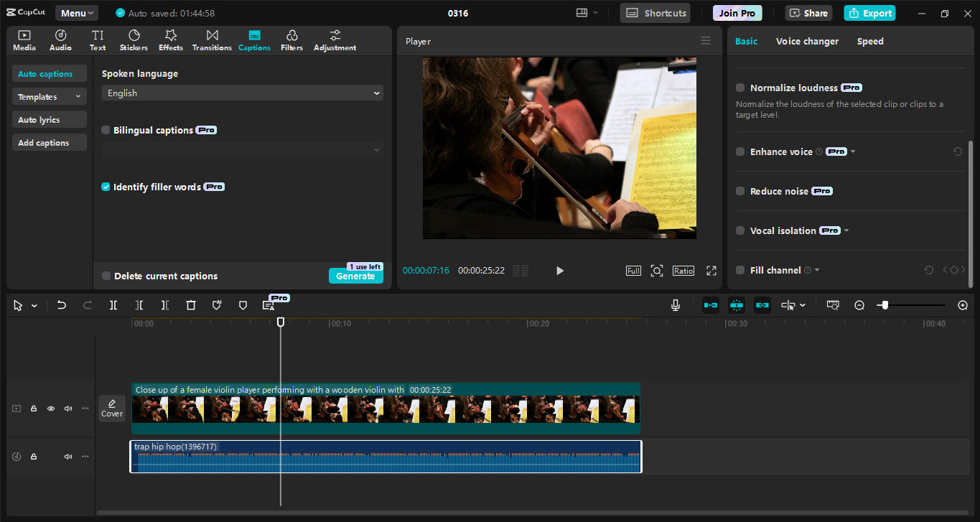Zoom in on the timeline with magnifier icon

point(963,304)
